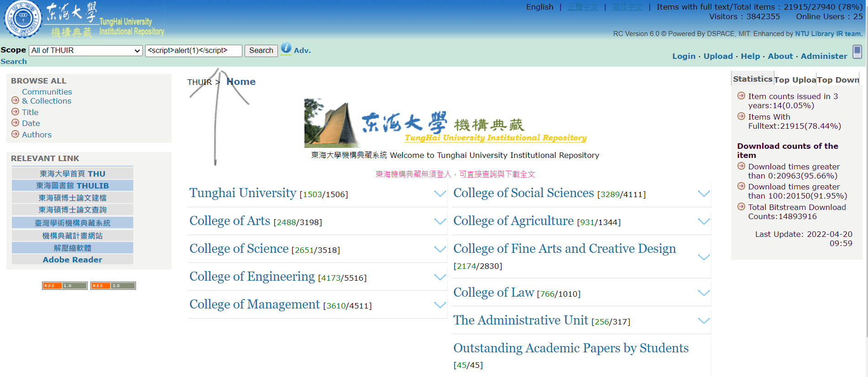Switch language to 简体中文

627,7
